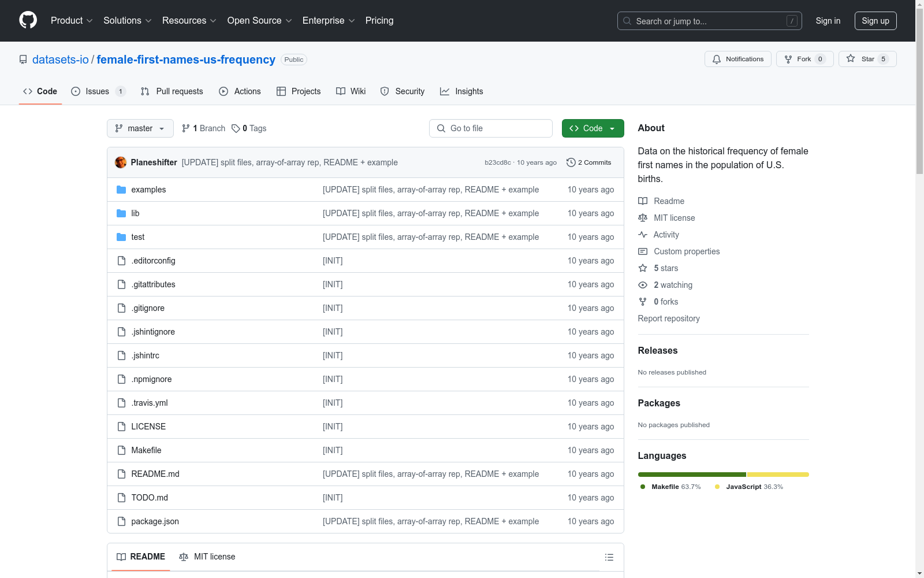The height and width of the screenshot is (578, 924).
Task: Click the fork icon next to 0 forks
Action: click(x=643, y=302)
